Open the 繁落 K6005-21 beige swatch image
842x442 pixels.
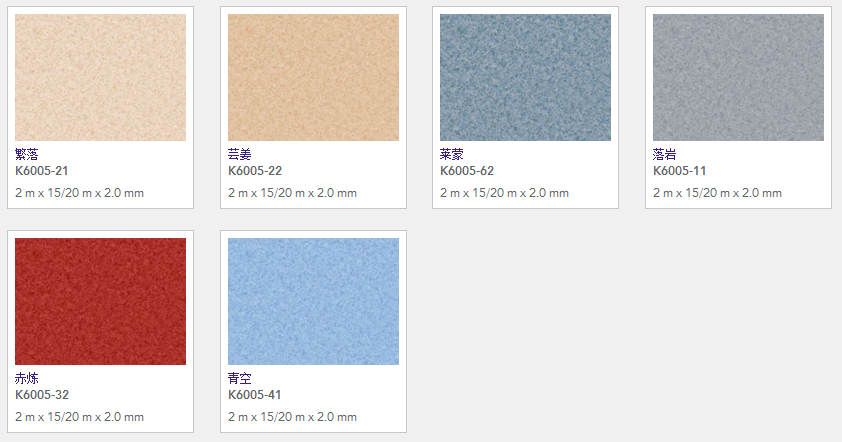click(100, 77)
